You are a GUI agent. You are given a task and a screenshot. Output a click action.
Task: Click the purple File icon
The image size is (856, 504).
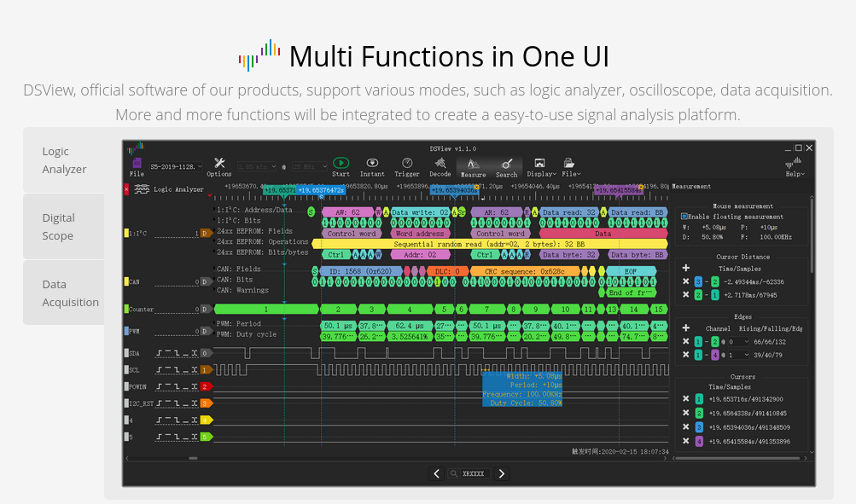137,164
